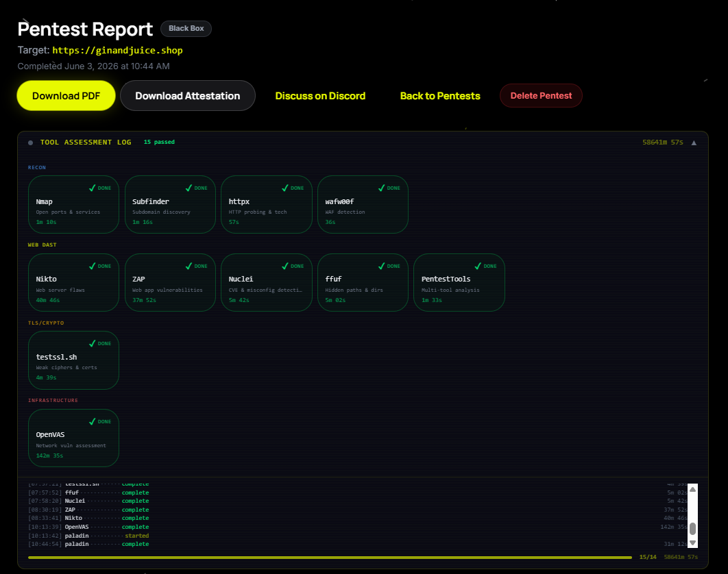Screen dimensions: 728x574
Task: Select the Nikto tool name
Action: 47,279
